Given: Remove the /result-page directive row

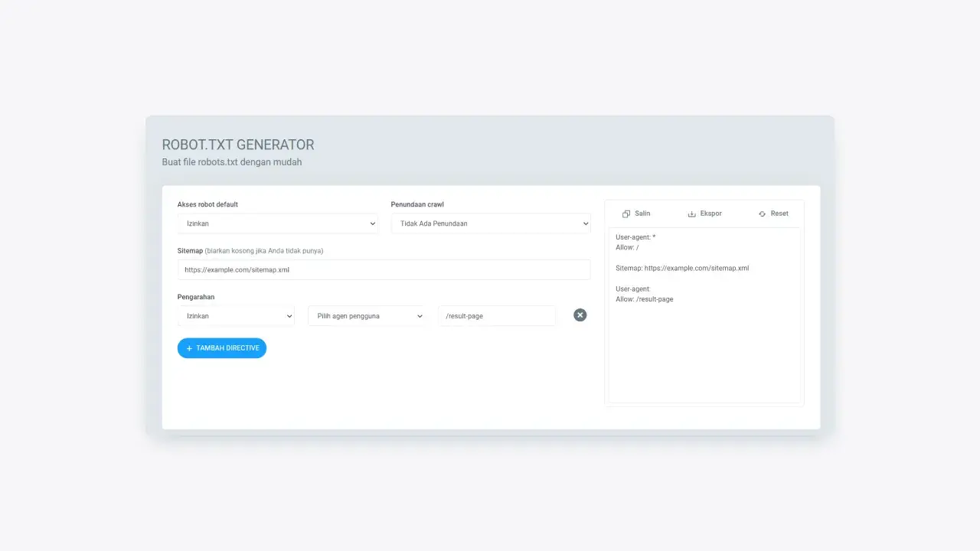Looking at the screenshot, I should (x=580, y=315).
